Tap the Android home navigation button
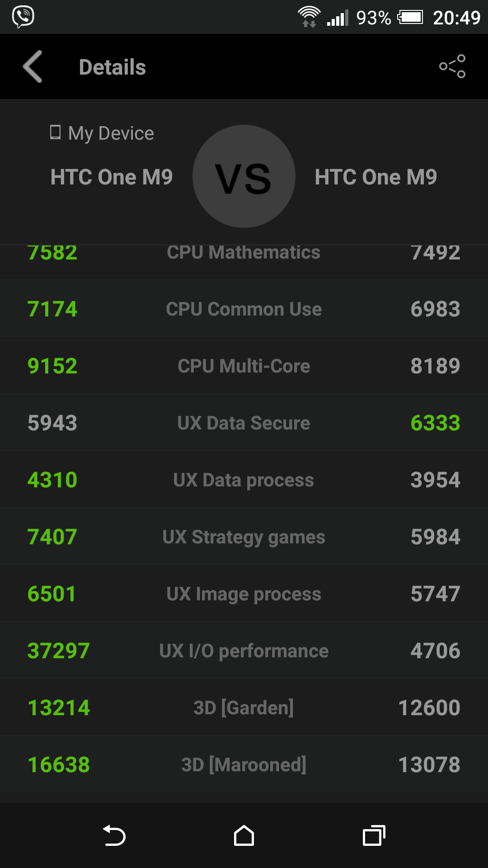This screenshot has height=868, width=488. 244,835
